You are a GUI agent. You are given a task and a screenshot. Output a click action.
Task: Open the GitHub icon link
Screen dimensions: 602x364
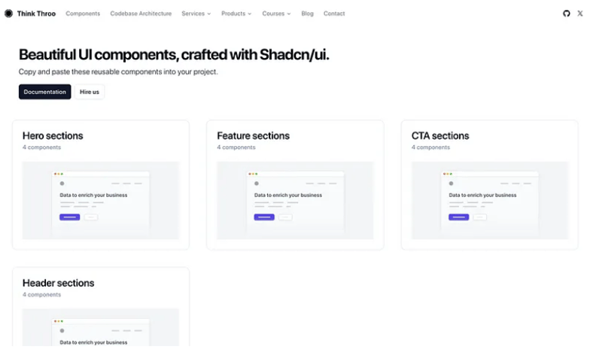567,14
